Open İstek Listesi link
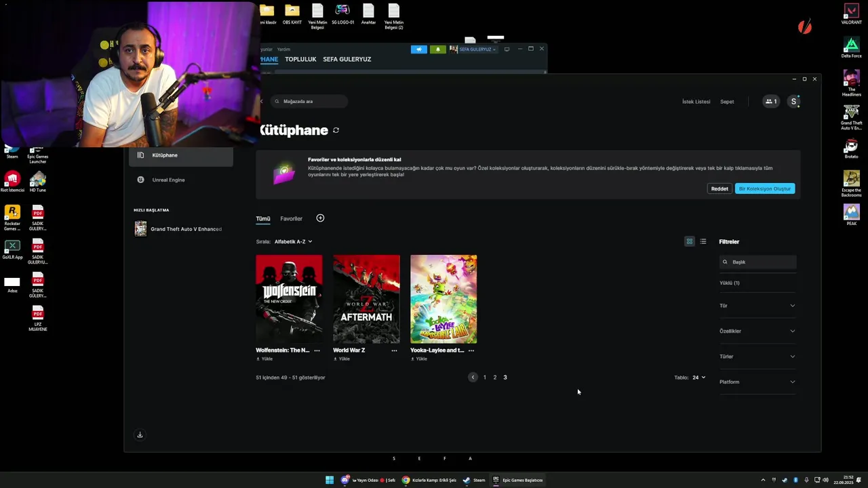The image size is (868, 488). click(696, 102)
